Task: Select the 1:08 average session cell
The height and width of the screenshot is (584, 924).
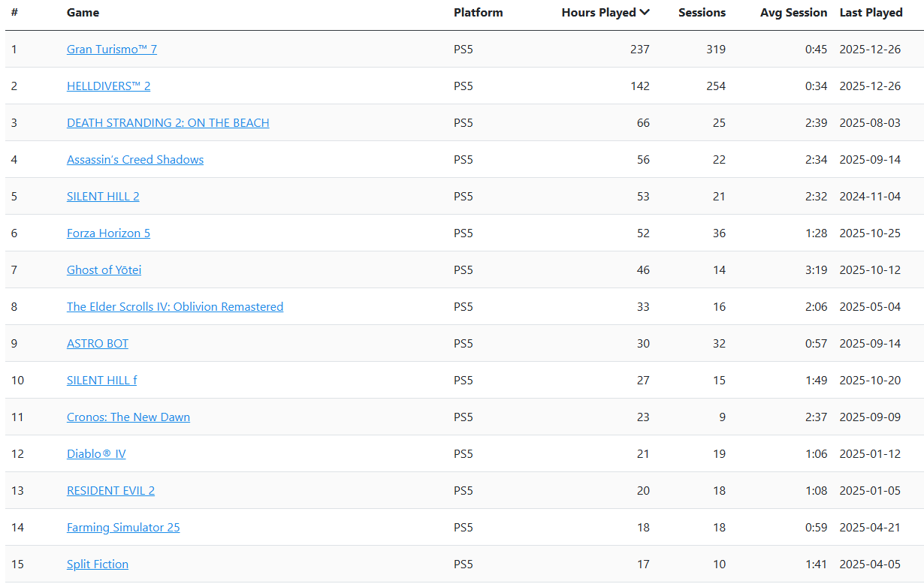Action: 816,491
